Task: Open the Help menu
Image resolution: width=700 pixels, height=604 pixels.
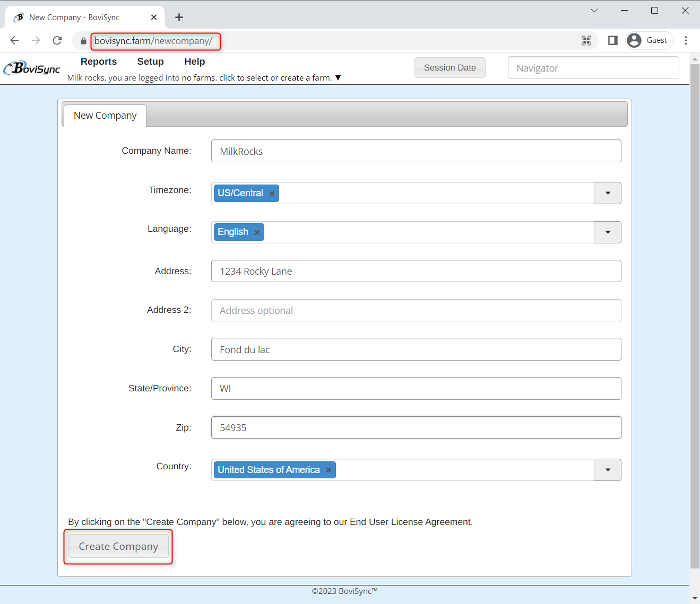Action: [195, 62]
